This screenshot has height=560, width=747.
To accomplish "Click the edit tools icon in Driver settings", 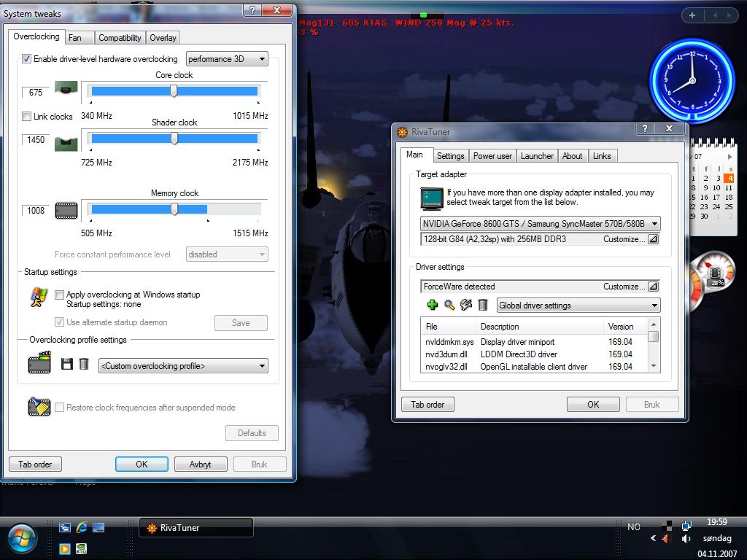I will 466,305.
